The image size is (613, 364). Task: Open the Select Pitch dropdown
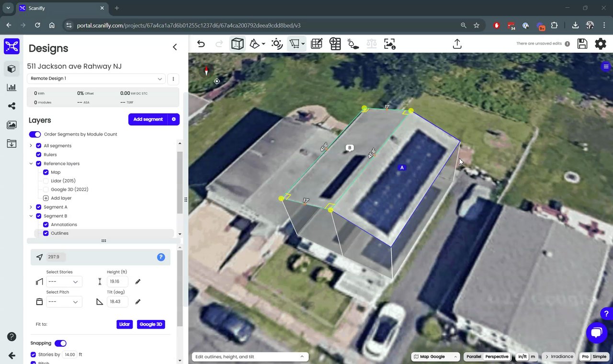(x=64, y=302)
